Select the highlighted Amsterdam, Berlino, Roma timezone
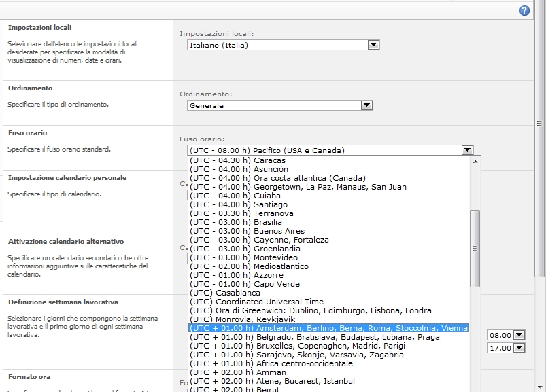Screen dimensions: 546x392 (x=326, y=327)
